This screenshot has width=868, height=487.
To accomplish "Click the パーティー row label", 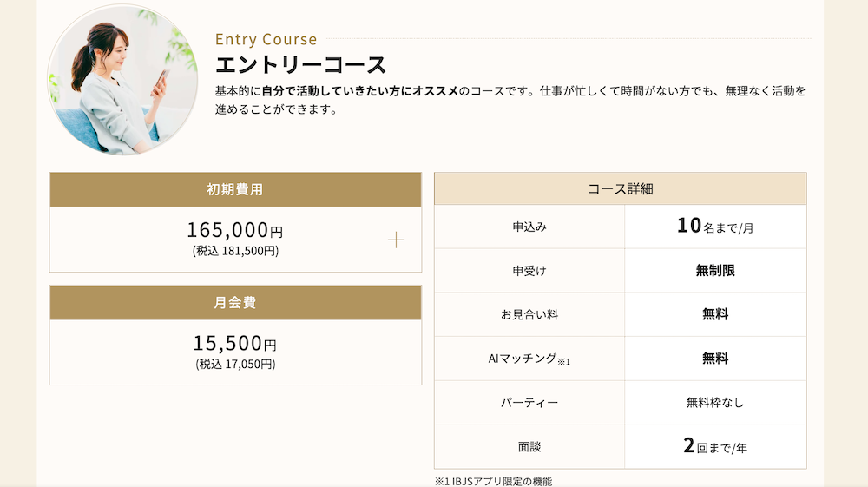I will click(529, 403).
